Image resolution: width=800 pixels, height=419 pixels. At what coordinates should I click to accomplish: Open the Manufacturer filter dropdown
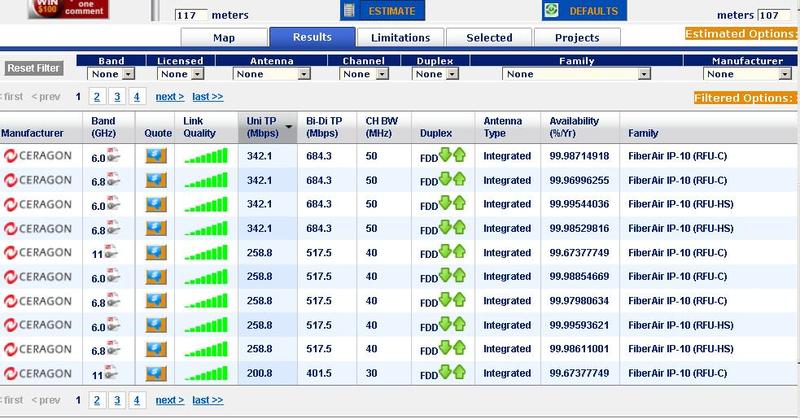pyautogui.click(x=747, y=74)
